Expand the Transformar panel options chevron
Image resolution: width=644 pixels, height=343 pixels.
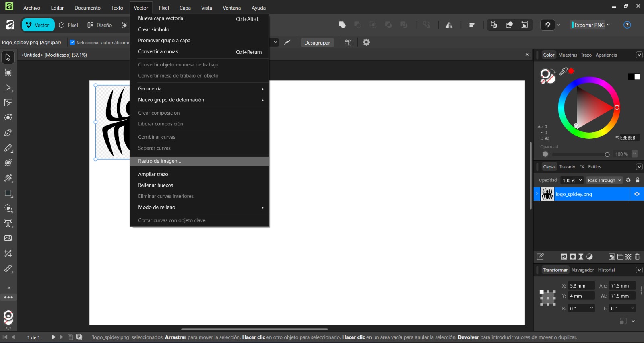[x=639, y=270]
